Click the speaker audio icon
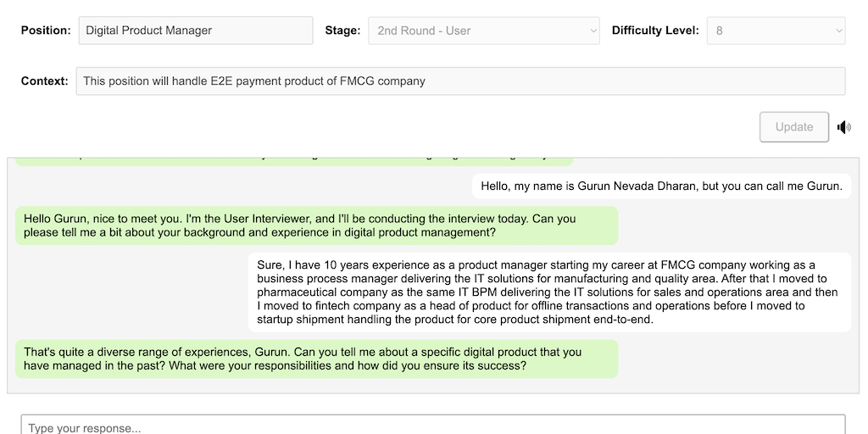Viewport: 868px width, 434px height. coord(843,127)
